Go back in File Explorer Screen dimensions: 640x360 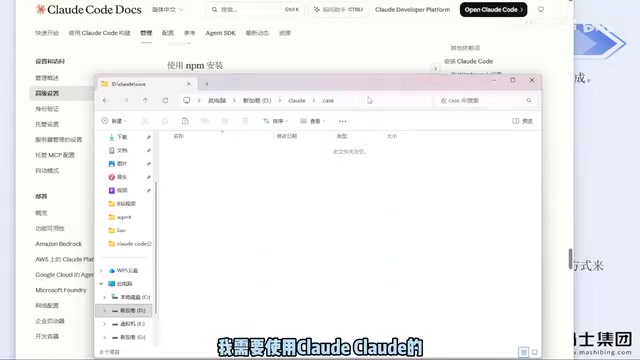[106, 100]
